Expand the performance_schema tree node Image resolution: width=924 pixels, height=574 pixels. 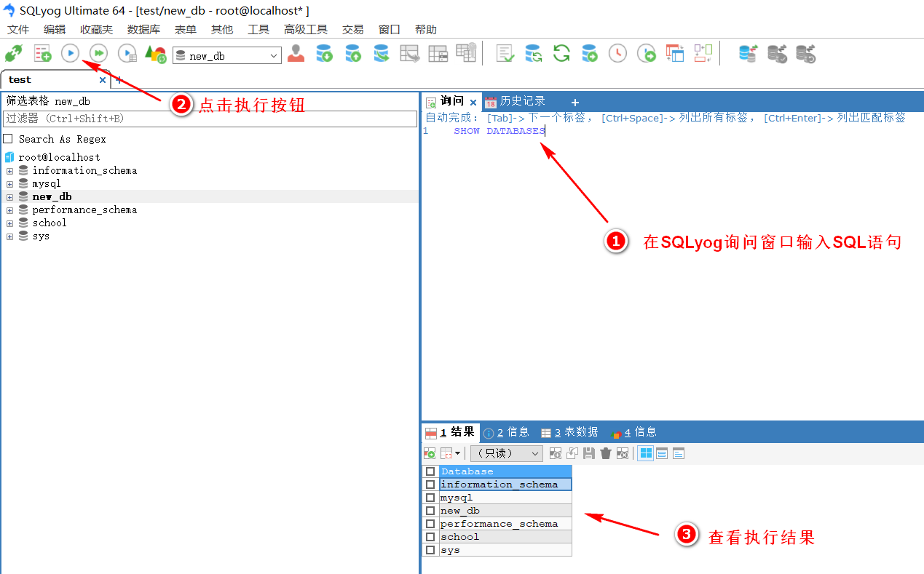click(10, 210)
